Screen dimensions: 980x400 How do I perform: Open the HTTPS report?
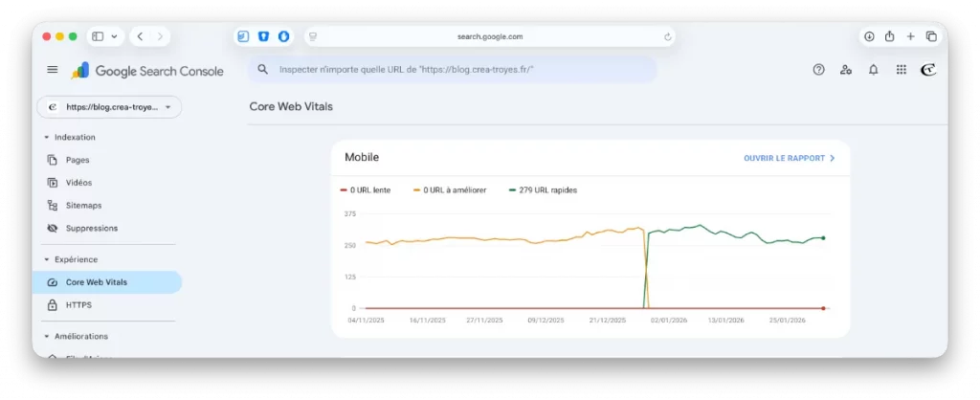78,305
